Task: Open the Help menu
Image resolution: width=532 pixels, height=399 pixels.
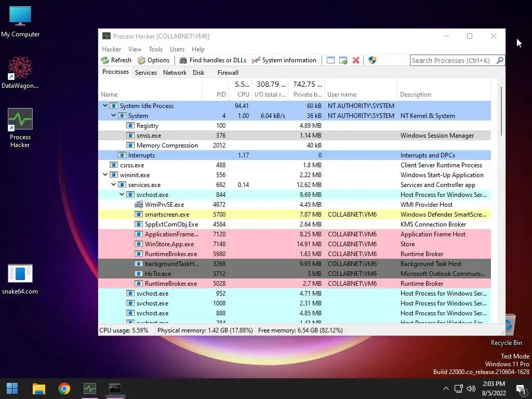Action: point(198,49)
